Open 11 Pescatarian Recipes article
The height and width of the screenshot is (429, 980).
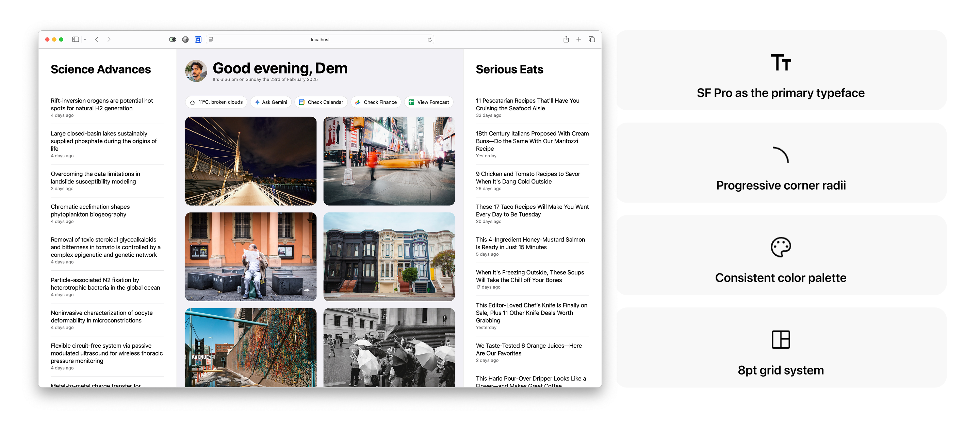pyautogui.click(x=532, y=108)
